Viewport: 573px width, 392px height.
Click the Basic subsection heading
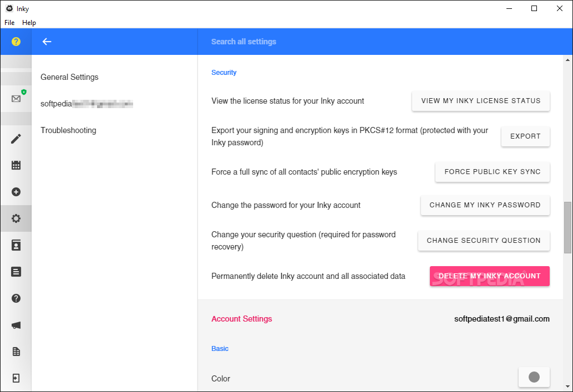tap(220, 349)
